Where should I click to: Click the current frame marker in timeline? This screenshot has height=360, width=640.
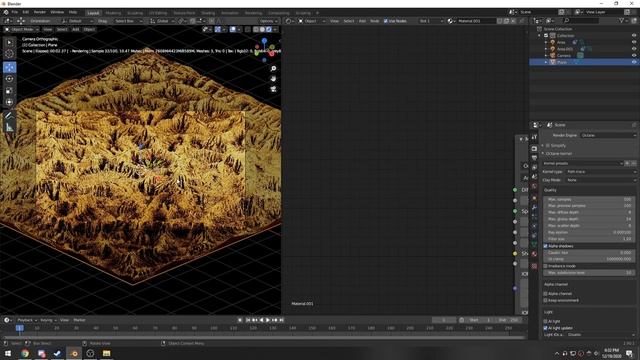pyautogui.click(x=20, y=328)
